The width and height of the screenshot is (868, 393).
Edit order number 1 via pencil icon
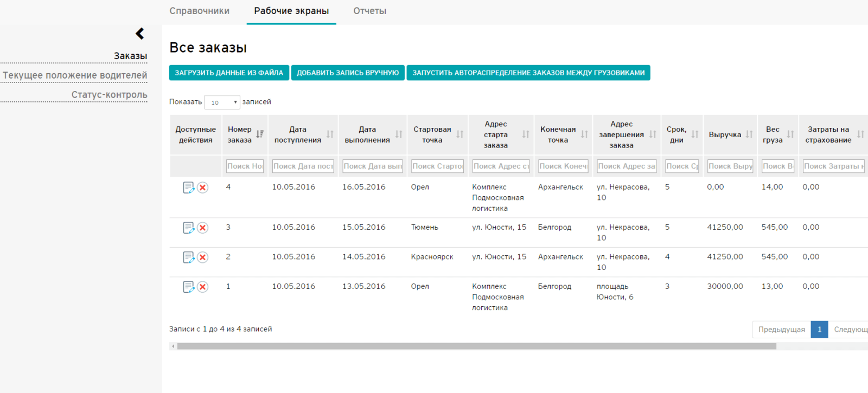pos(189,287)
